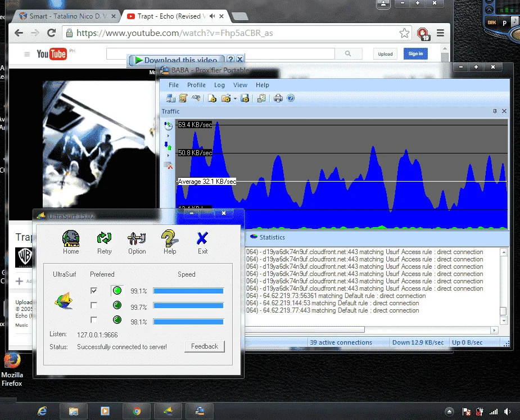
Task: Open Profile menu in Proxifier
Action: (196, 85)
